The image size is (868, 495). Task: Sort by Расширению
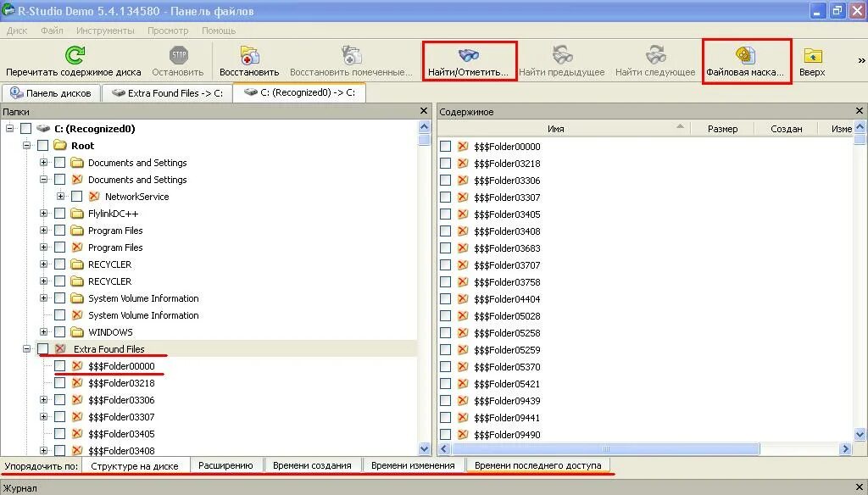click(x=225, y=465)
